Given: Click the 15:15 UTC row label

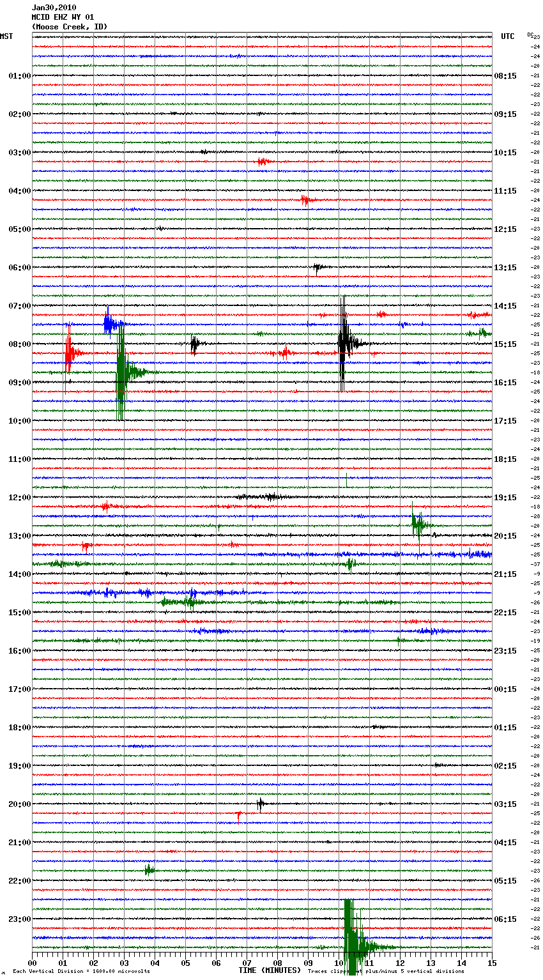Looking at the screenshot, I should (505, 344).
